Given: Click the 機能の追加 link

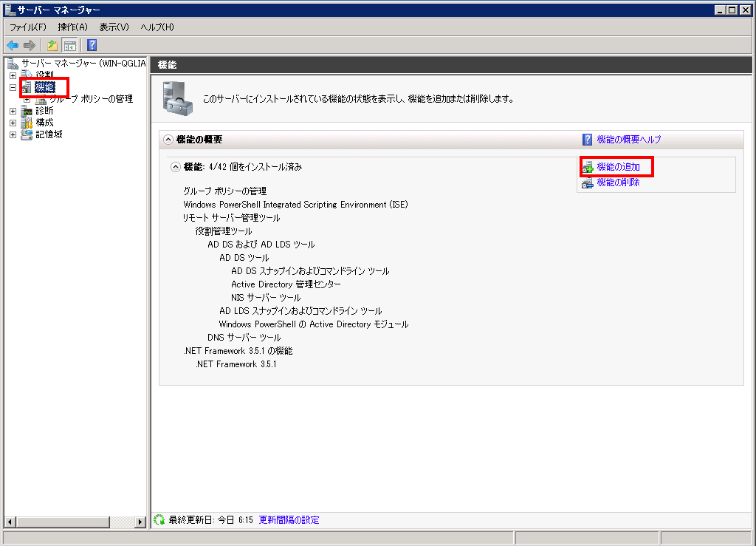Looking at the screenshot, I should 618,167.
